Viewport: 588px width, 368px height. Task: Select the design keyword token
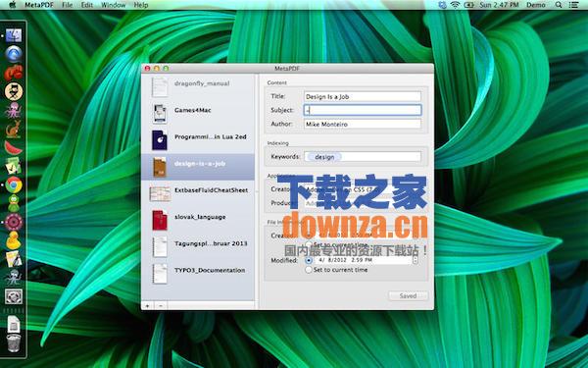point(324,157)
